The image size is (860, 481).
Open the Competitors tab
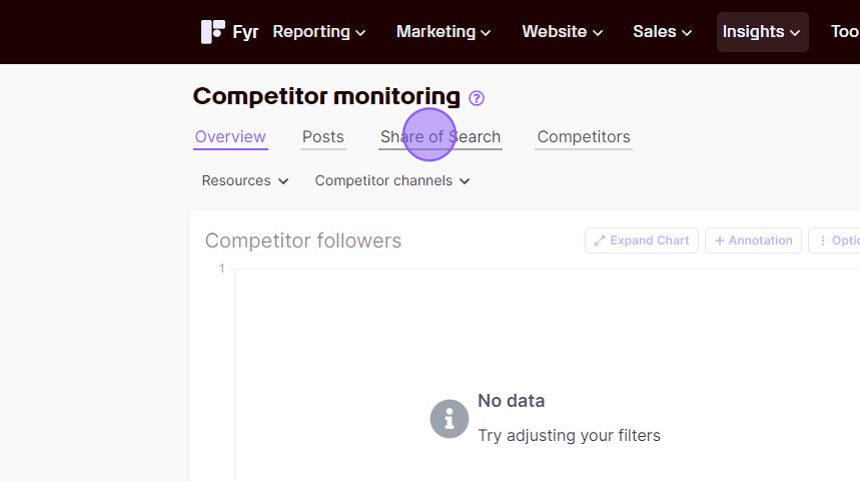click(584, 137)
